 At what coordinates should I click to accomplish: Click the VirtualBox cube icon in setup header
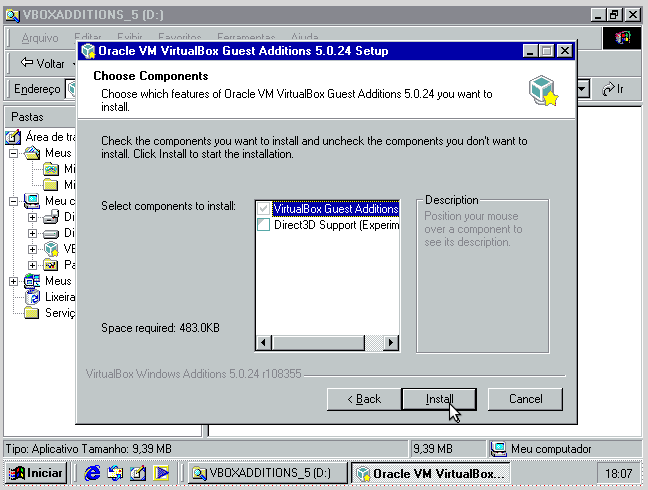tap(543, 90)
